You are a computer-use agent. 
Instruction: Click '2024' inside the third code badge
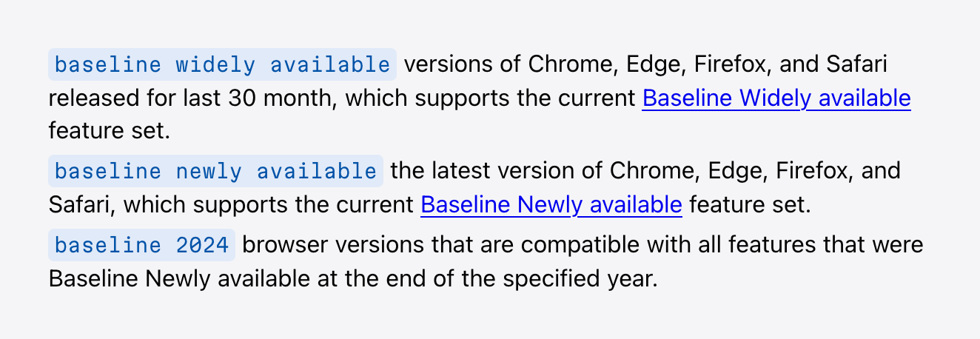point(202,246)
